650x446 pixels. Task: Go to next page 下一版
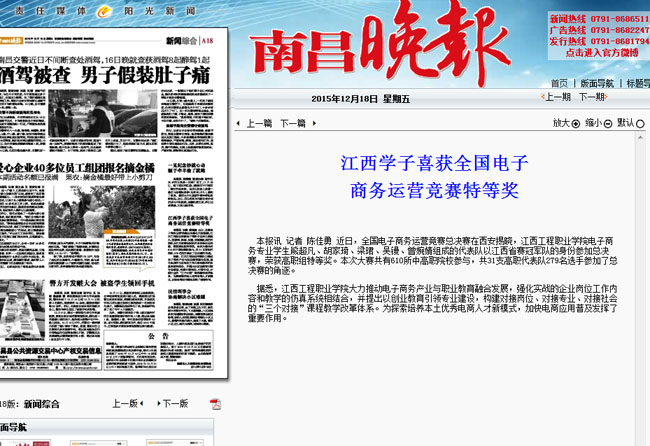[x=175, y=403]
